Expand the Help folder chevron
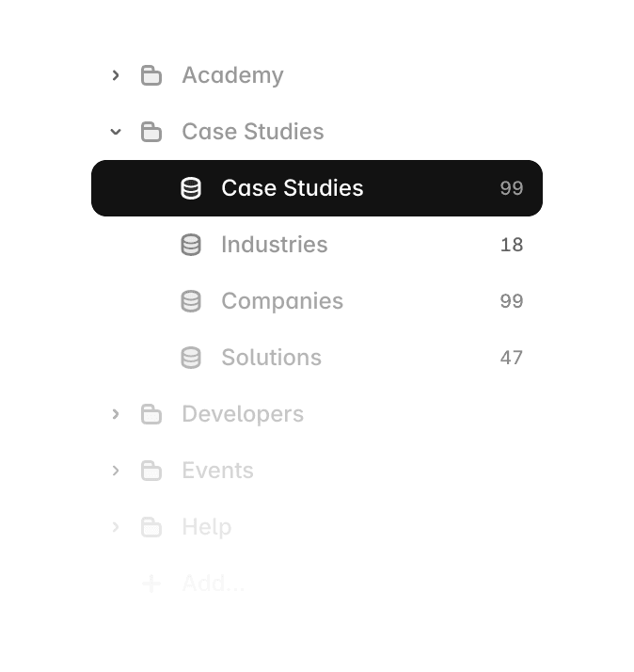The image size is (634, 672). (x=116, y=527)
